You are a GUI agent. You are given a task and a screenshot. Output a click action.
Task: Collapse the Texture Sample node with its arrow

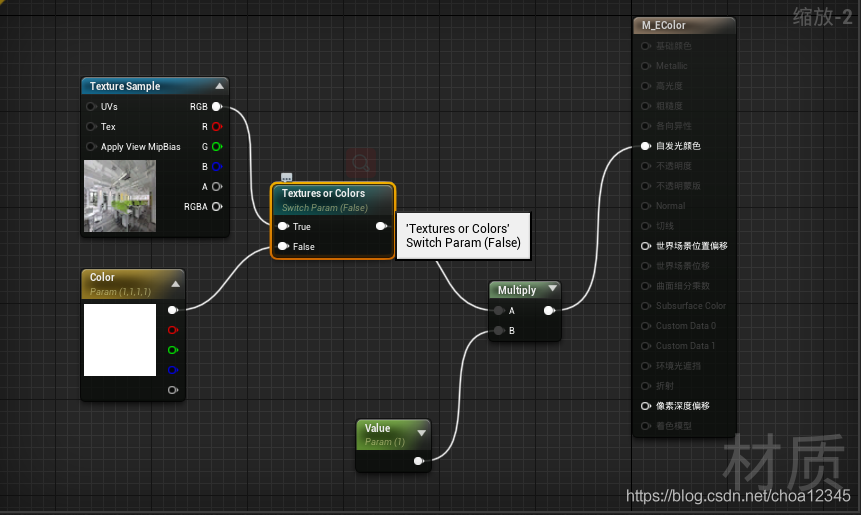(x=220, y=86)
